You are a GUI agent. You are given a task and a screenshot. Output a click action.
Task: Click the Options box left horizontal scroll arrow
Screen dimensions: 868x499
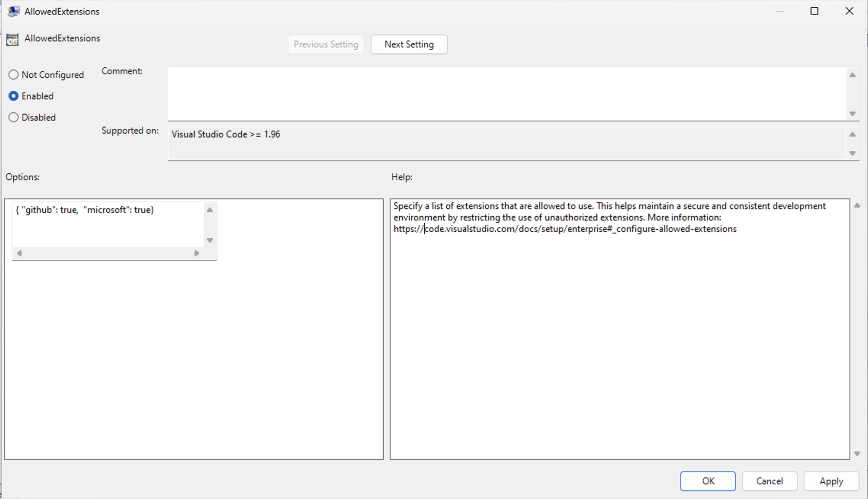[x=19, y=253]
